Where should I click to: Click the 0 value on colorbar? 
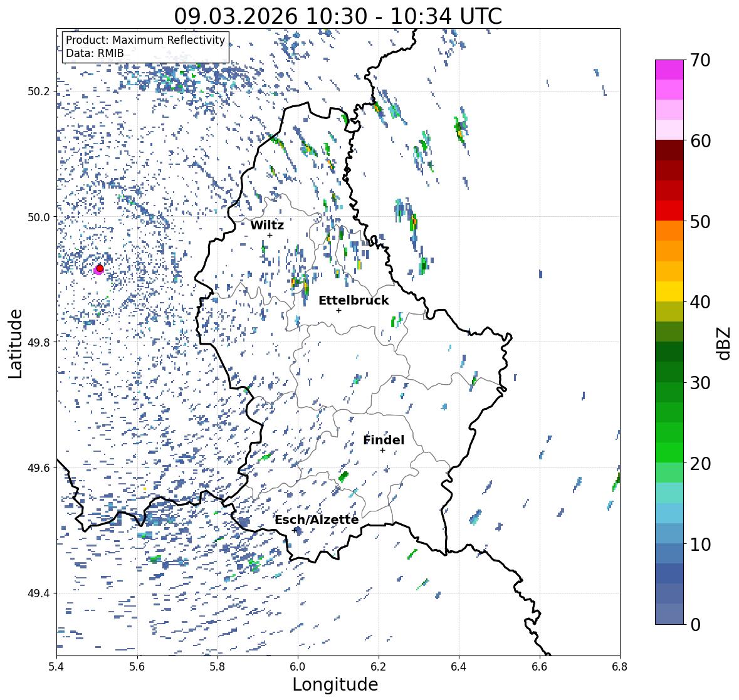click(x=696, y=625)
